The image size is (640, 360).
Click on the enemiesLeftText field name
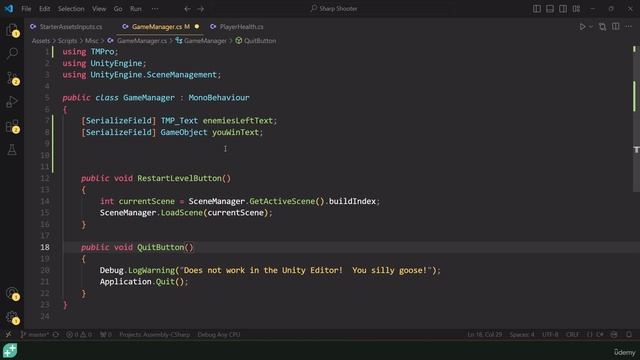coord(238,121)
